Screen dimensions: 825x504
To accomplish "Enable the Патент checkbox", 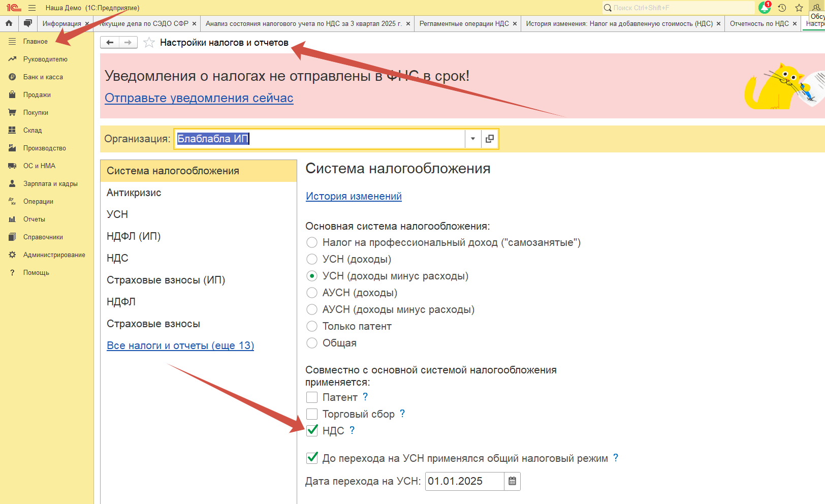I will tap(312, 397).
